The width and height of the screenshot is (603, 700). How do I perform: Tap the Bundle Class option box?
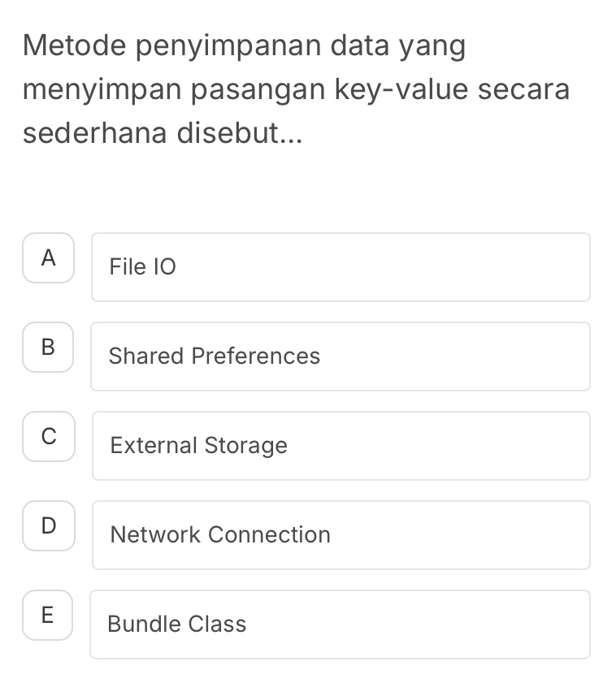[341, 624]
